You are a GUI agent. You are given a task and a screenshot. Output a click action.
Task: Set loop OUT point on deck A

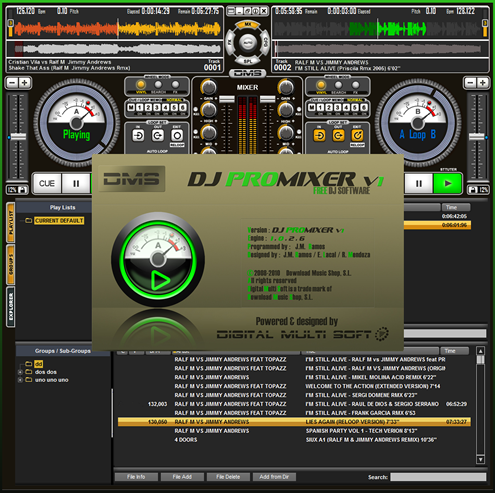pyautogui.click(x=157, y=136)
